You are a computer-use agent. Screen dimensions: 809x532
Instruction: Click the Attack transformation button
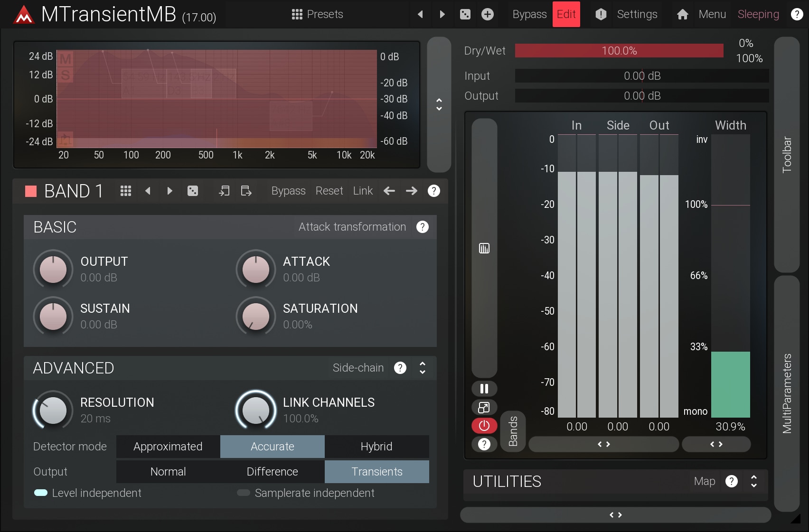[352, 227]
